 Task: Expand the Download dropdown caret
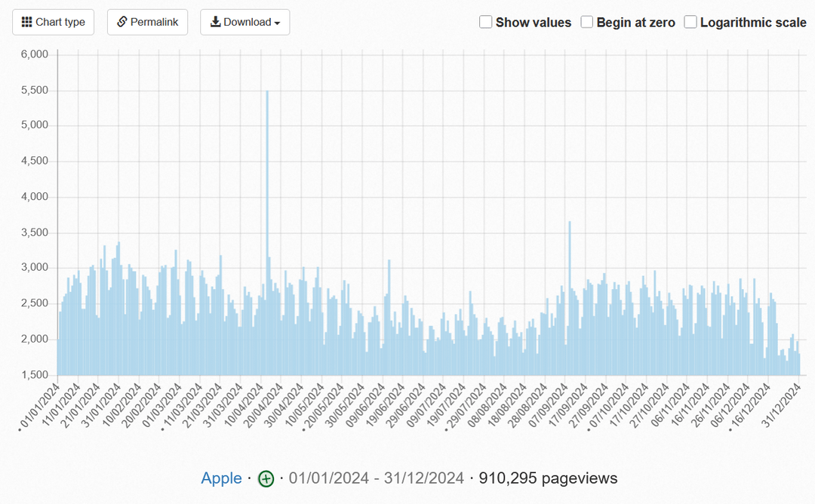coord(277,23)
